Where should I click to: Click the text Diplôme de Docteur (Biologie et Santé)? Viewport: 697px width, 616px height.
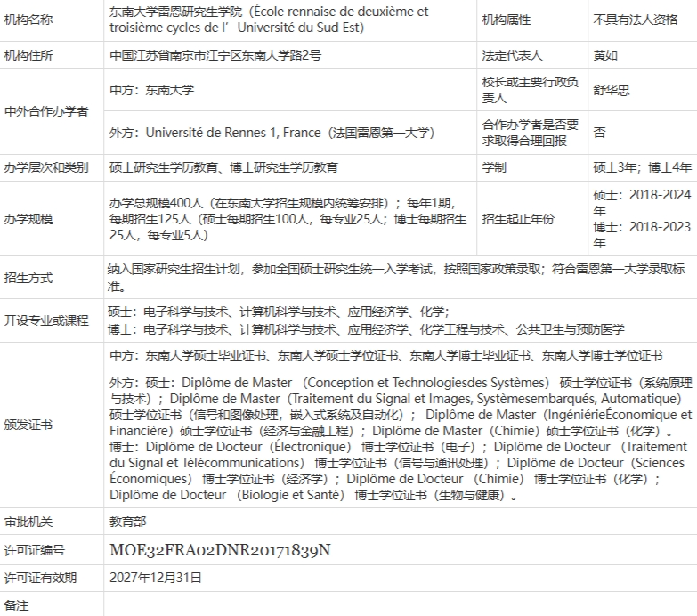point(227,495)
